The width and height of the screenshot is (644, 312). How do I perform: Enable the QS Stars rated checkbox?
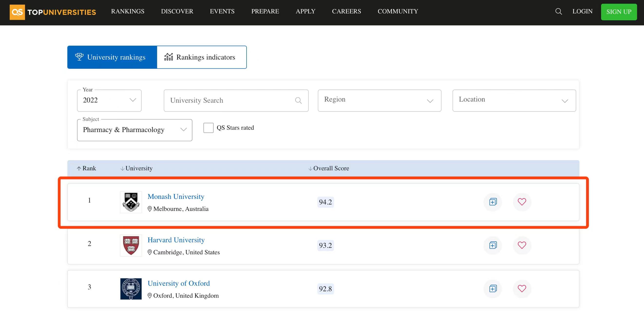208,128
